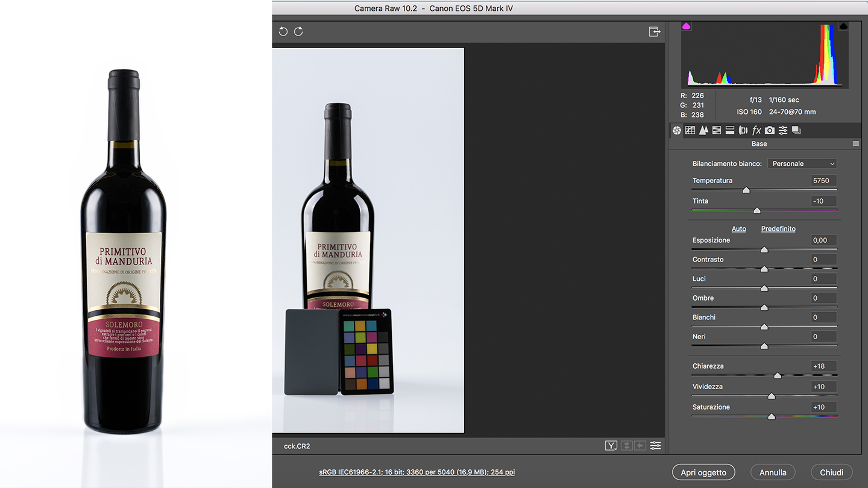Click the Bianchi value field
This screenshot has height=488, width=868.
(x=823, y=318)
